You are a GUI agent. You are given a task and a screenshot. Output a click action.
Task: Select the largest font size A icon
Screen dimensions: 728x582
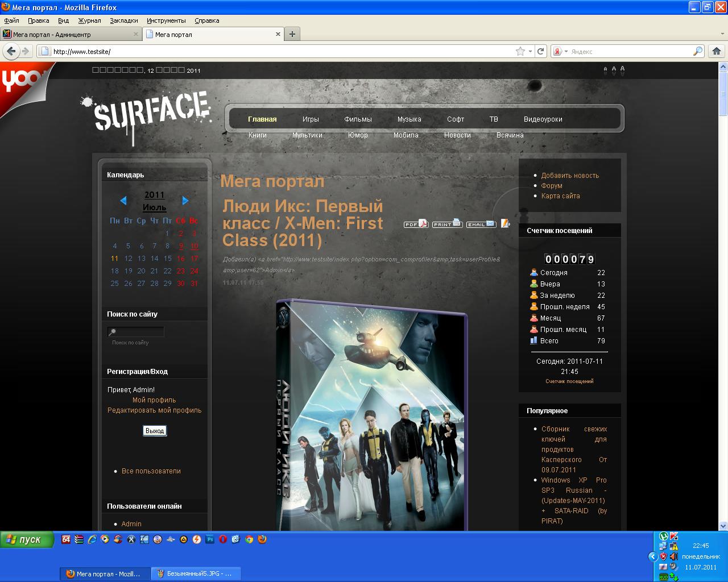click(x=622, y=69)
